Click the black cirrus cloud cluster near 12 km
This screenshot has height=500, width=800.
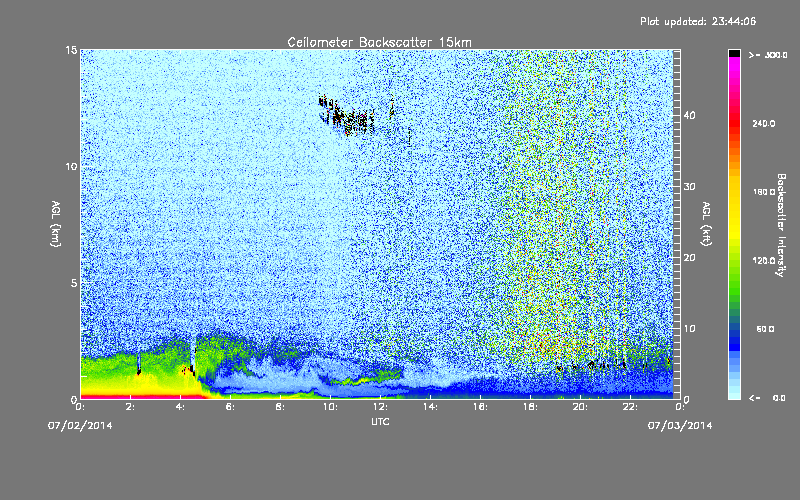pos(347,116)
